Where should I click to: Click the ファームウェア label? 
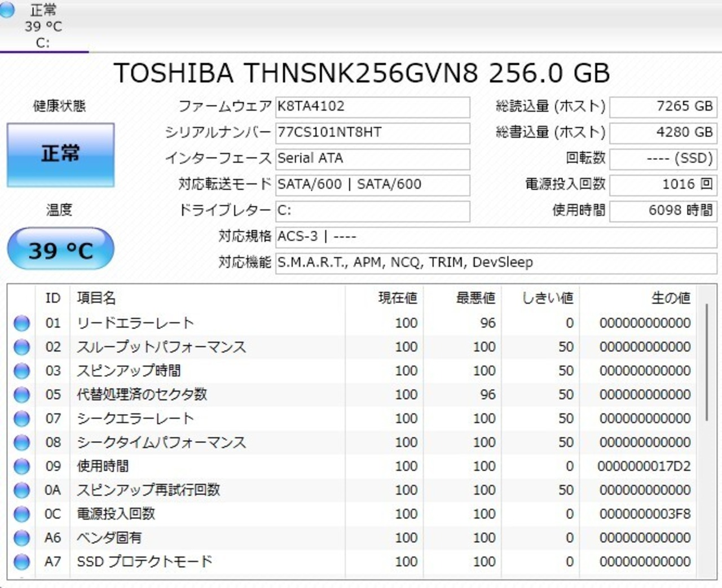tap(225, 106)
